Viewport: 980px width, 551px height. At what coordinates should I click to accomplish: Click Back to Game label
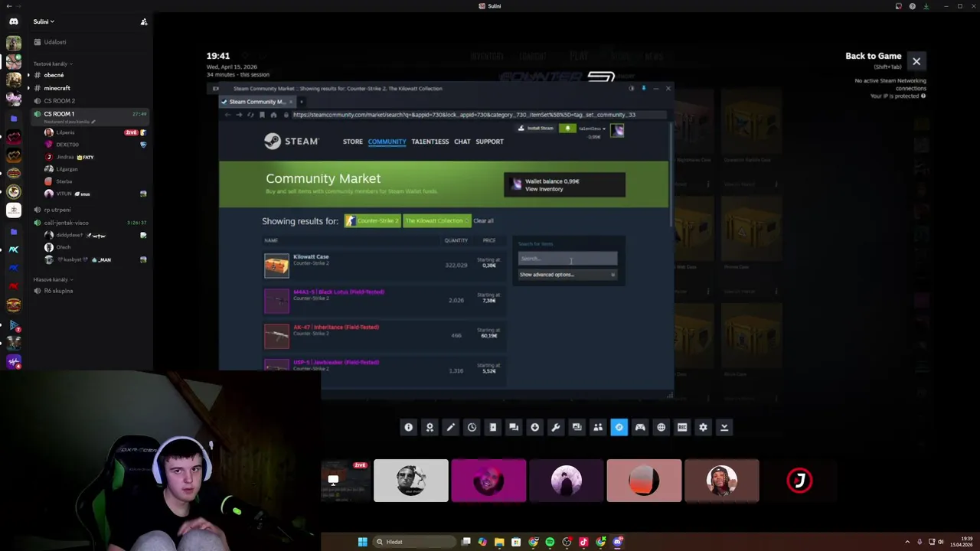point(873,56)
